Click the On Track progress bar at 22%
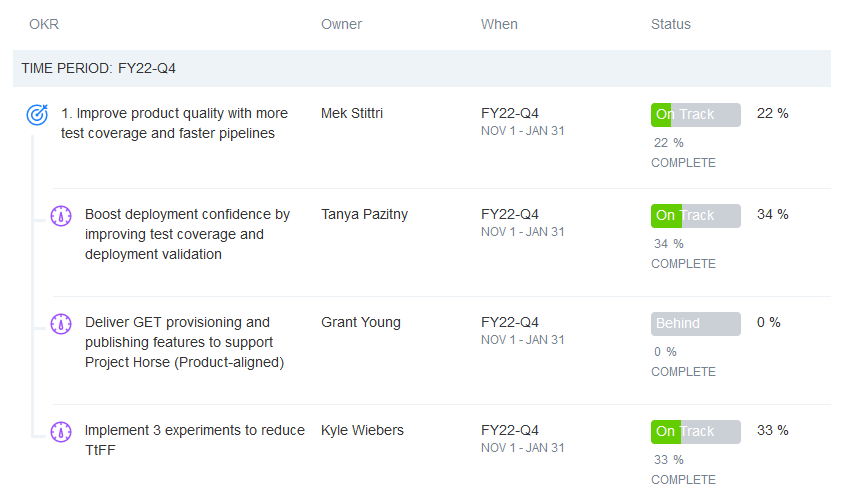Image resolution: width=851 pixels, height=498 pixels. 695,114
